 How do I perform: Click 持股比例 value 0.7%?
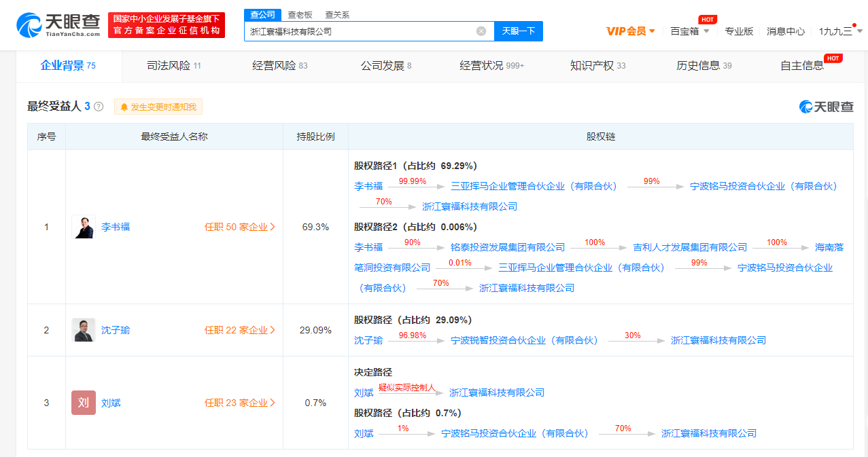tap(315, 403)
